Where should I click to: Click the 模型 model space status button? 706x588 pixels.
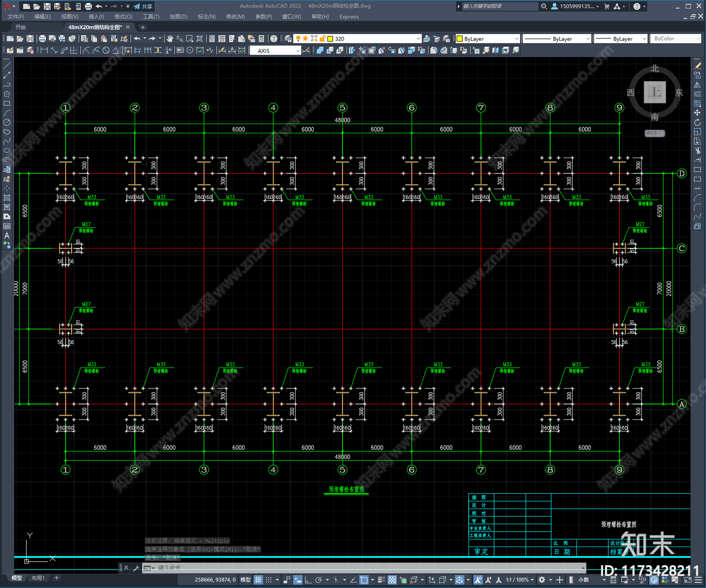pos(245,580)
